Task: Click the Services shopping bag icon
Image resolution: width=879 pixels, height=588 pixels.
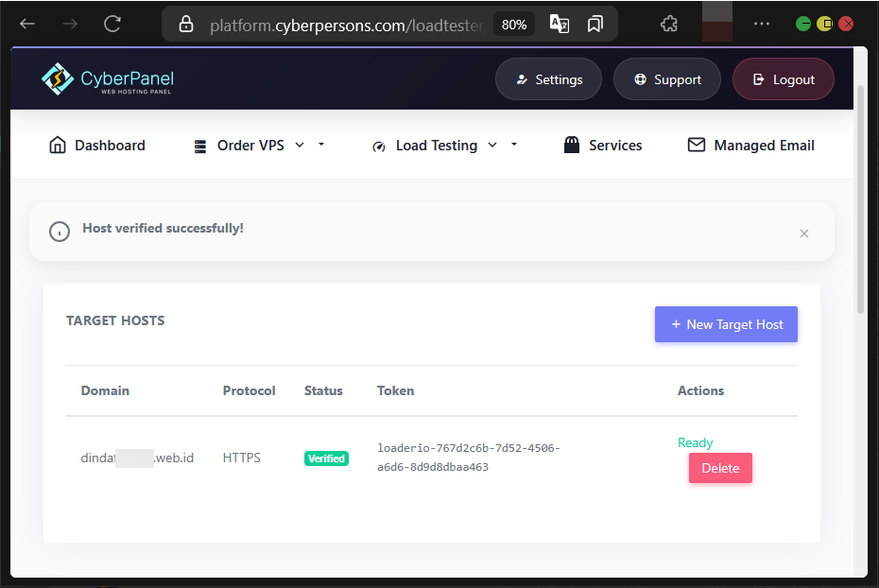Action: coord(571,145)
